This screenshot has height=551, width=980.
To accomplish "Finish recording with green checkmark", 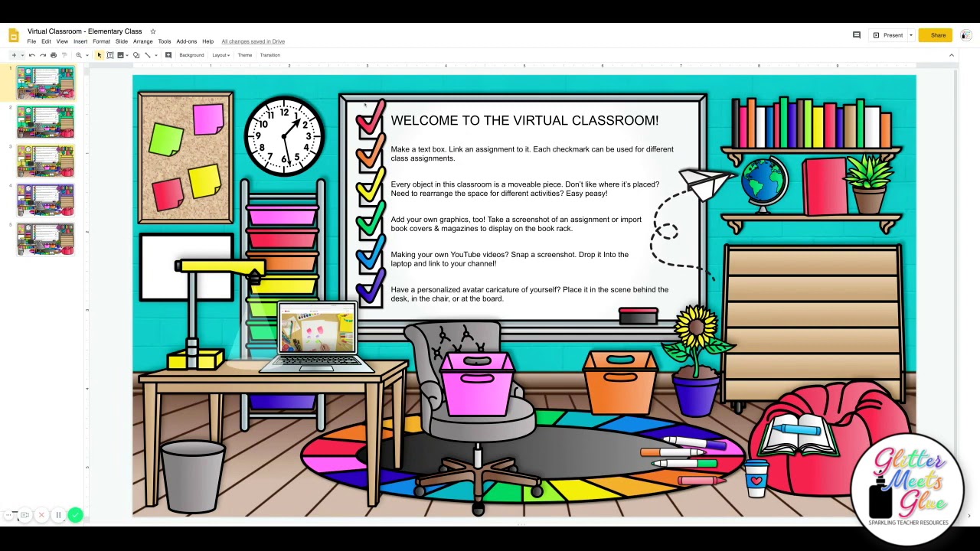I will coord(75,515).
